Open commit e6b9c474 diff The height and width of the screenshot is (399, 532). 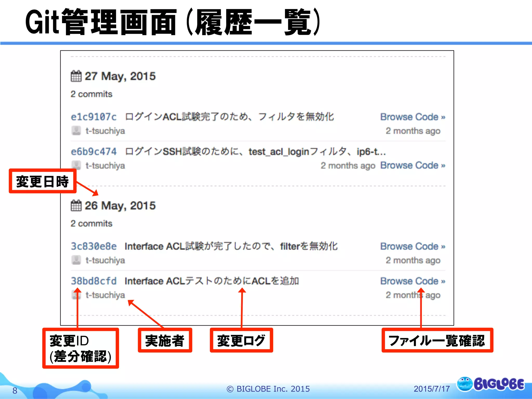click(x=94, y=151)
